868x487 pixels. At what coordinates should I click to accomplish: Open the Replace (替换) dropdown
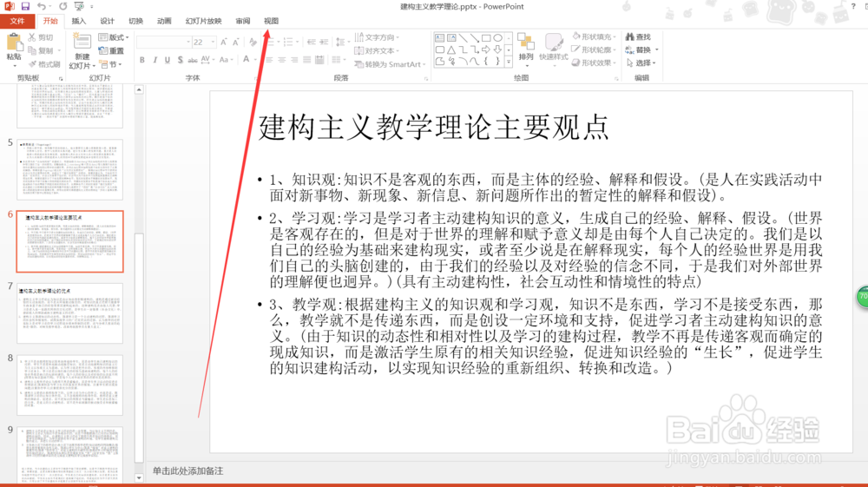(642, 49)
